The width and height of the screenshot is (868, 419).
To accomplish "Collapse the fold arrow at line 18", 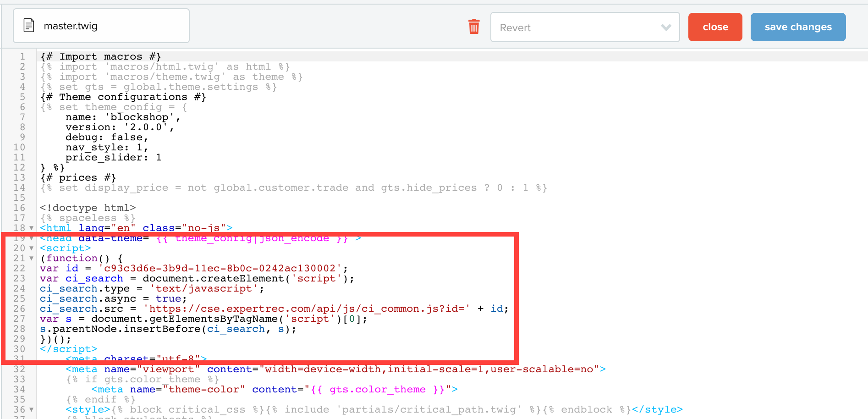I will 32,228.
